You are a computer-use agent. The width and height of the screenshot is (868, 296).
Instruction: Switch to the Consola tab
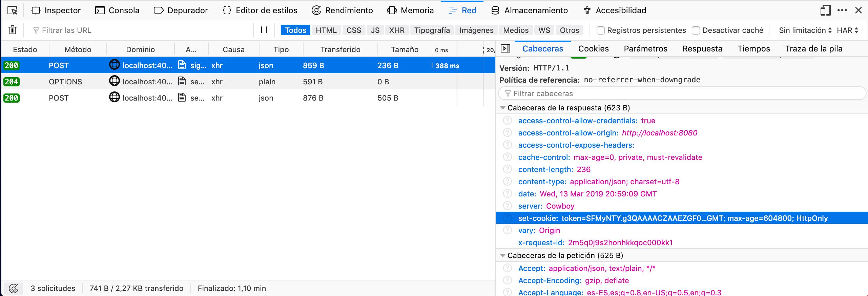tap(117, 10)
